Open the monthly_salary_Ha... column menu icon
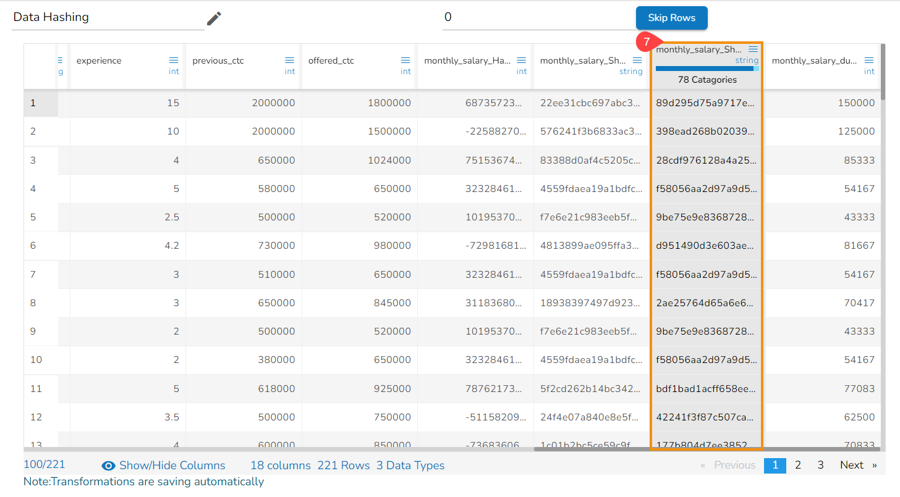 pyautogui.click(x=521, y=61)
